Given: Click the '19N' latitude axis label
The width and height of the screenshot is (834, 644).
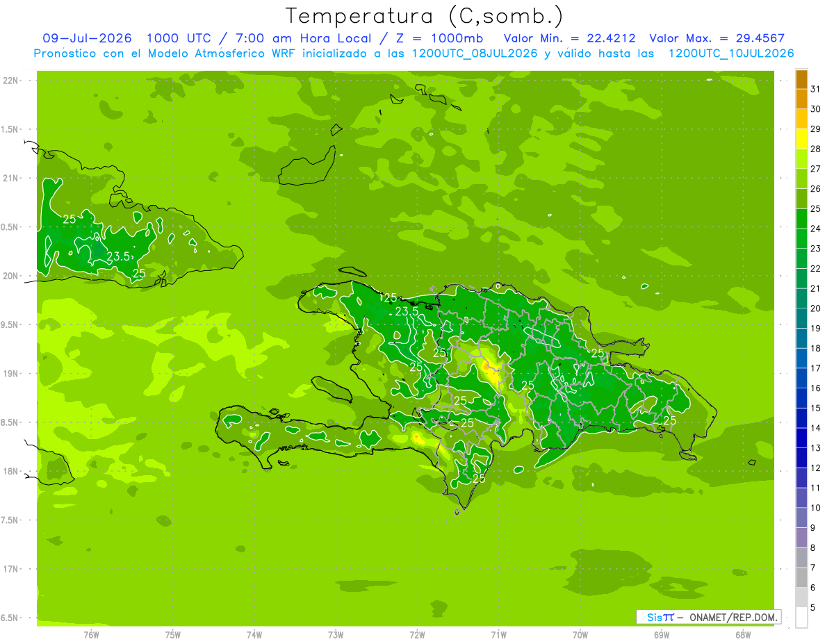Looking at the screenshot, I should point(10,374).
